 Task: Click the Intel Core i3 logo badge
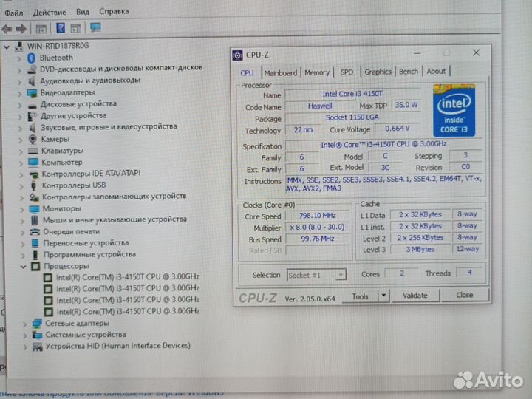pyautogui.click(x=454, y=111)
